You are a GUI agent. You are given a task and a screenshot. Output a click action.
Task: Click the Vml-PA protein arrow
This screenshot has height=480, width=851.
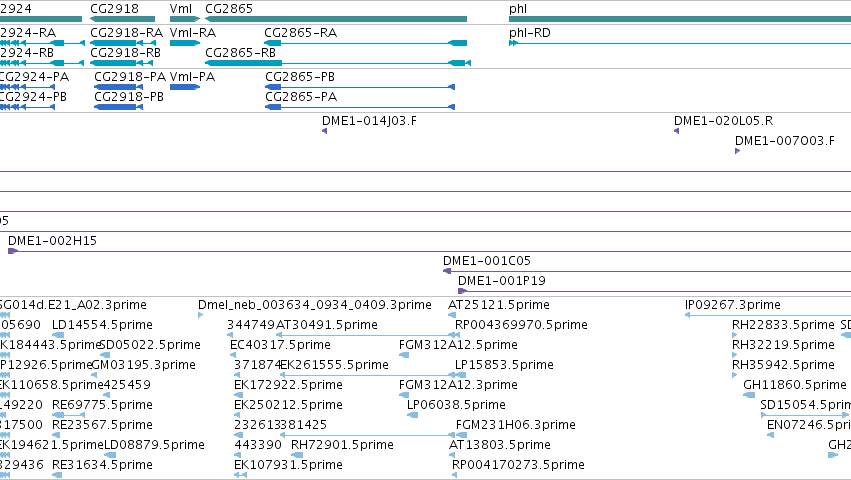[x=185, y=87]
